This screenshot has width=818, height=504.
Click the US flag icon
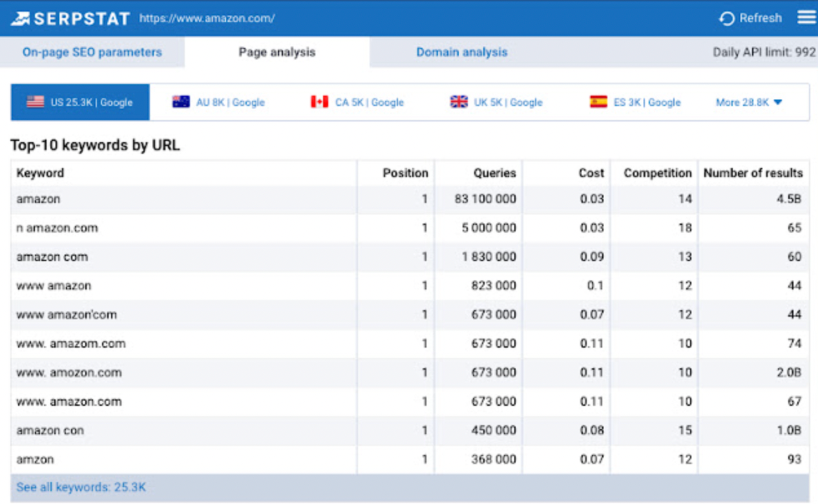[36, 101]
